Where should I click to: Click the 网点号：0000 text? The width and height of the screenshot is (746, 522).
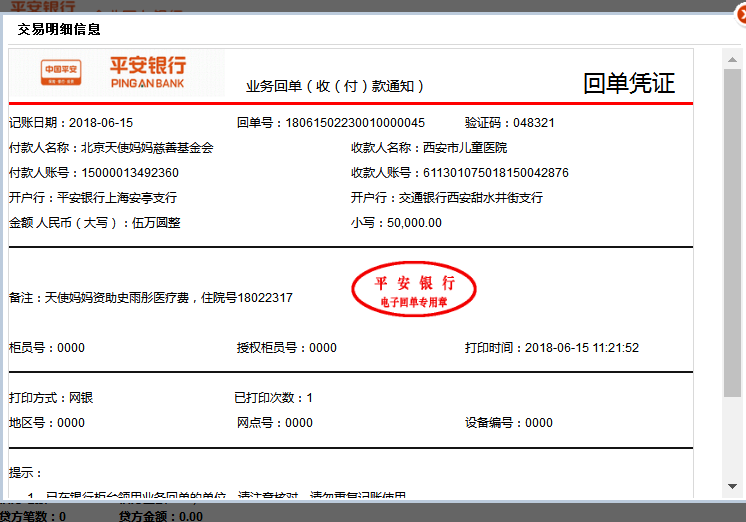(x=275, y=423)
